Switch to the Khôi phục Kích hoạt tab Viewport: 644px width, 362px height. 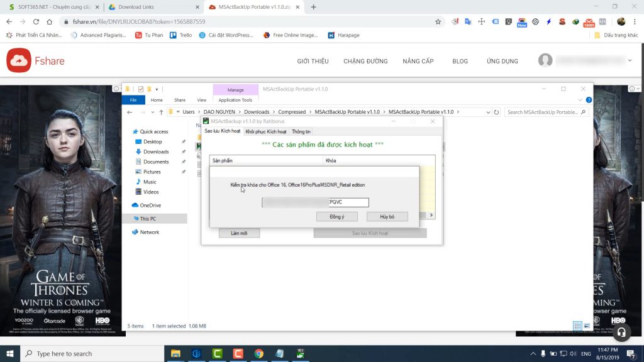pyautogui.click(x=265, y=132)
